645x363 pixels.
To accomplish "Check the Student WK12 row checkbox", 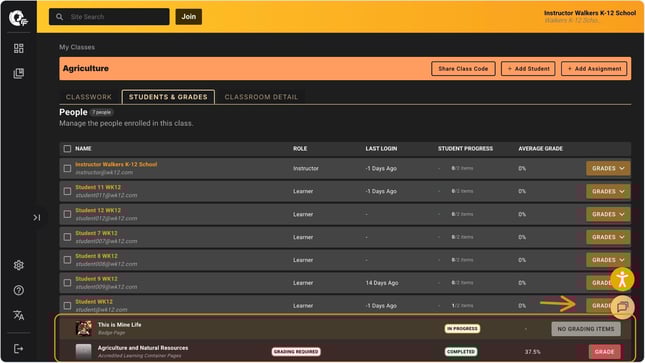I will [67, 305].
